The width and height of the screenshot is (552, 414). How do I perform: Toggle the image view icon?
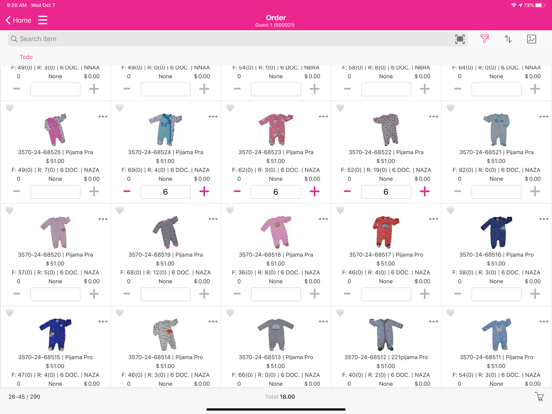(531, 39)
